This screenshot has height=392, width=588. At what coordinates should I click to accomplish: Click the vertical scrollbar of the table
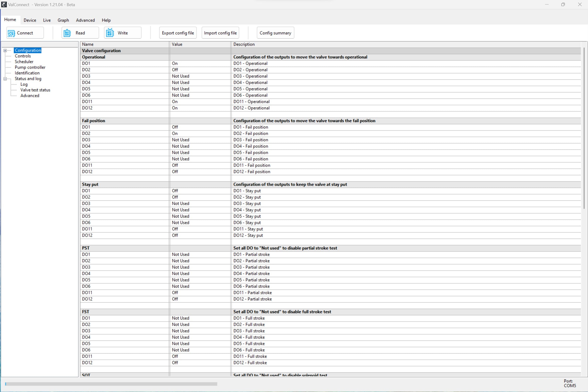pyautogui.click(x=584, y=128)
